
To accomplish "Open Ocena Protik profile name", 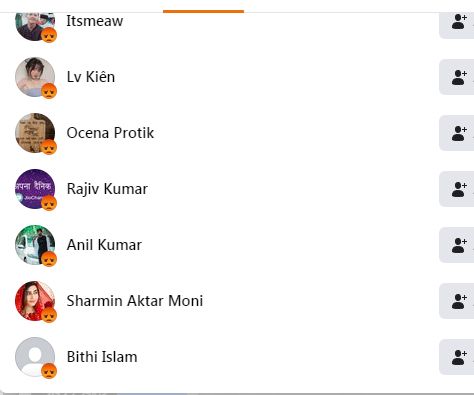I will pos(110,133).
